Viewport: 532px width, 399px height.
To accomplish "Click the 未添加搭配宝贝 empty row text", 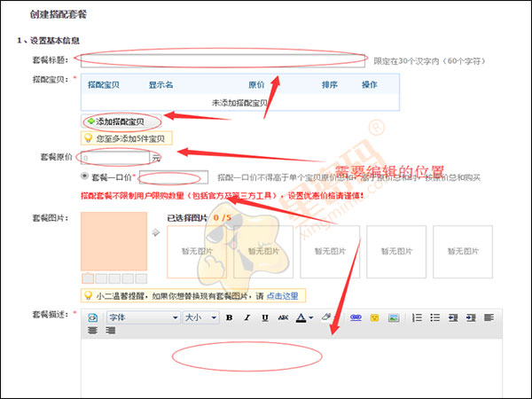I will 239,103.
